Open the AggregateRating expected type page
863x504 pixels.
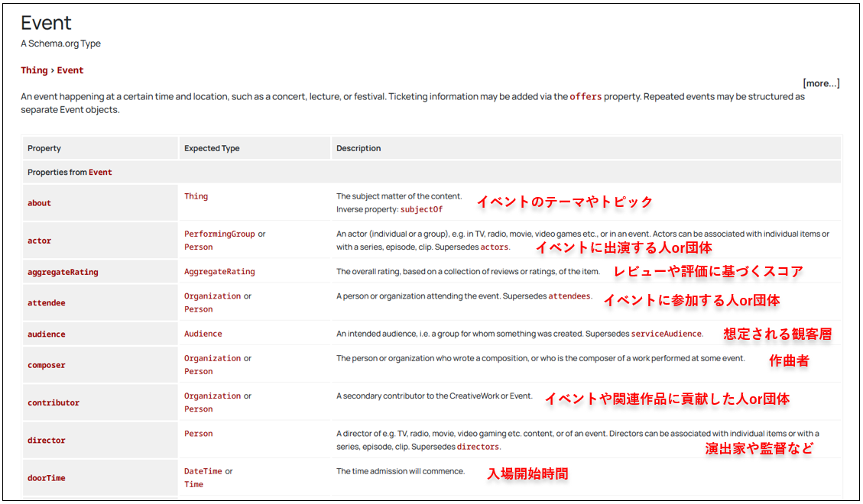[x=219, y=271]
